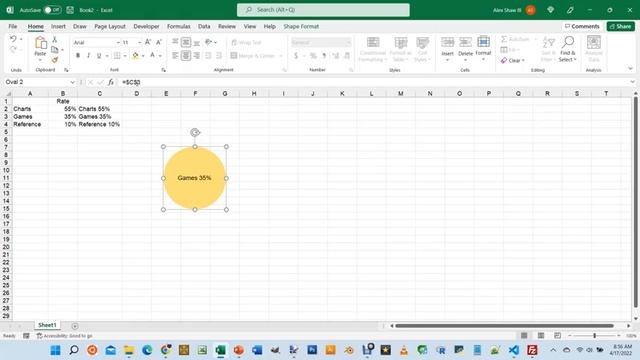Click the Paste clipboard icon
This screenshot has height=360, width=640.
[x=40, y=43]
